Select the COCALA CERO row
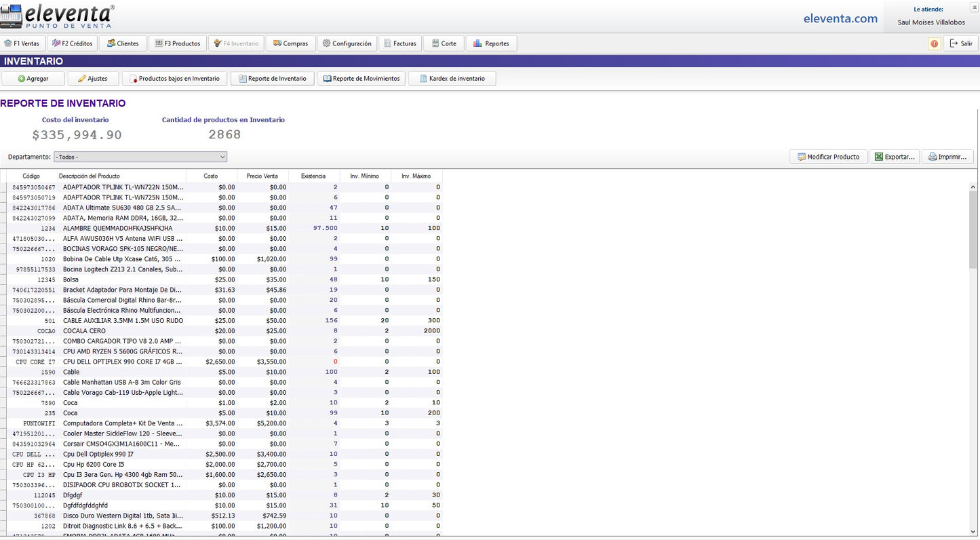This screenshot has height=540, width=980. click(x=221, y=331)
